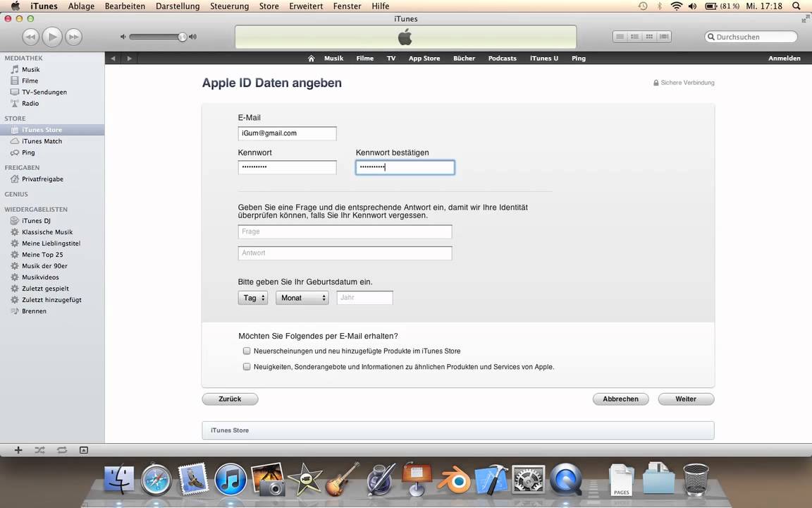Switch to grid view icon
The height and width of the screenshot is (508, 812).
[x=649, y=37]
